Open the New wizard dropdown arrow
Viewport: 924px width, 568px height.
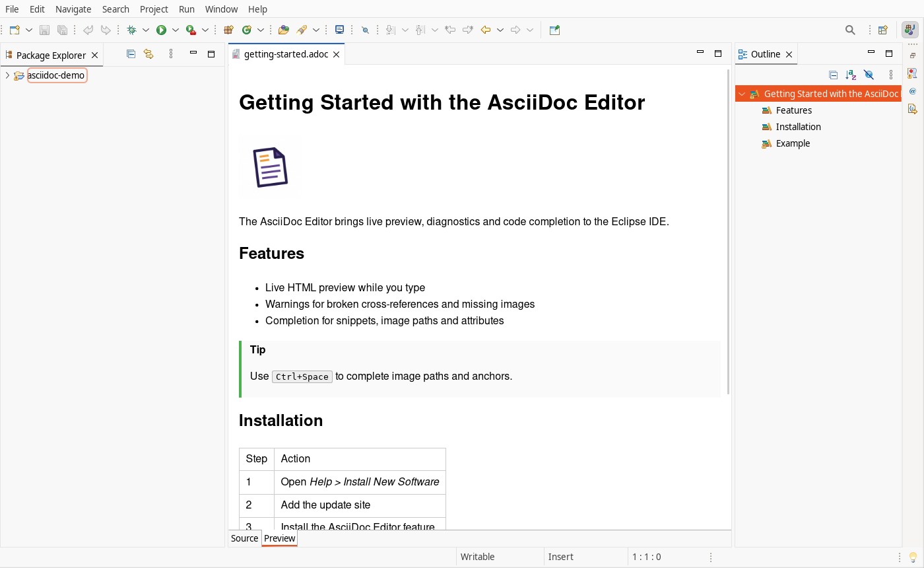pos(29,30)
